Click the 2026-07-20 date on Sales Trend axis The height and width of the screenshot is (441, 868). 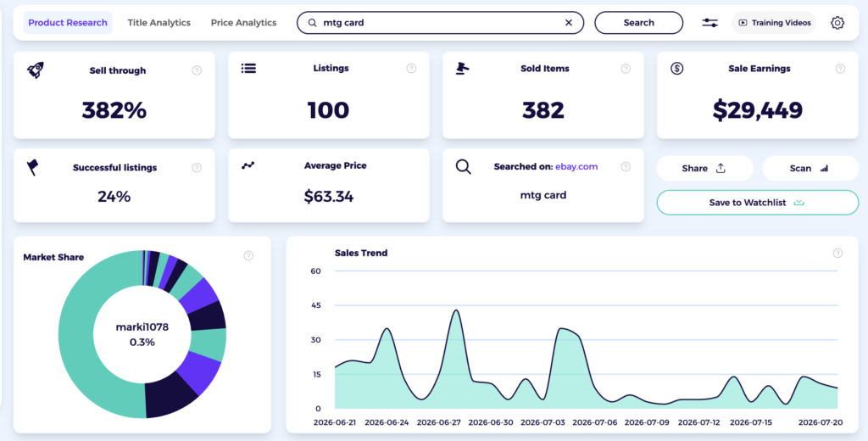point(821,422)
